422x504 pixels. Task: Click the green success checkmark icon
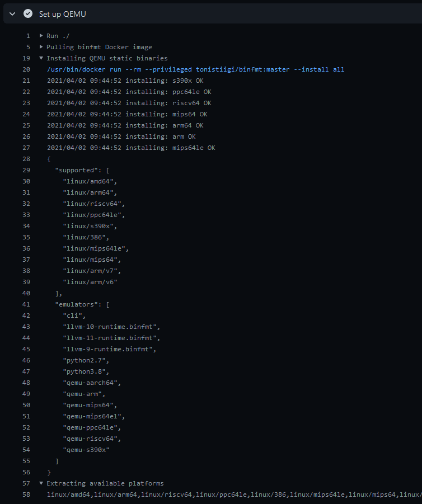click(x=27, y=13)
